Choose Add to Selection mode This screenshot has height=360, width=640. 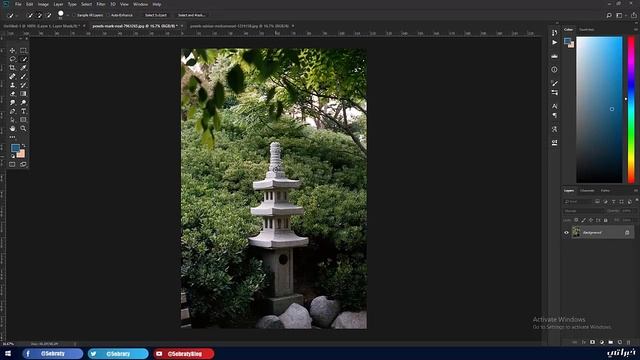pyautogui.click(x=40, y=15)
